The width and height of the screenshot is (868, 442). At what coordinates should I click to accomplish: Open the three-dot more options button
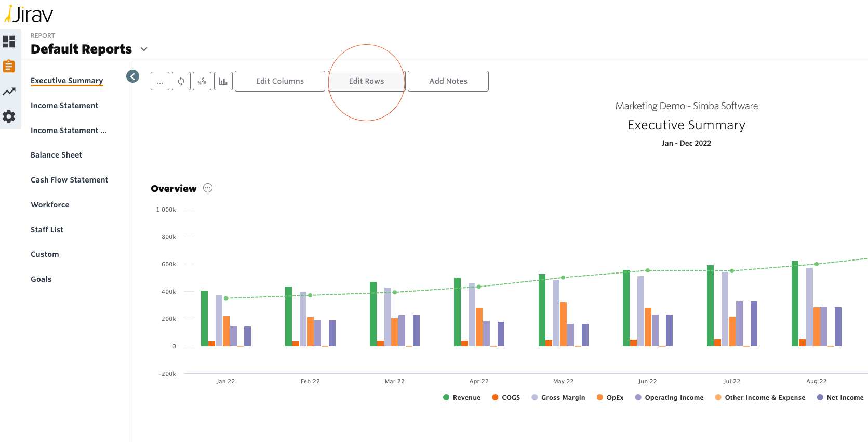point(160,81)
